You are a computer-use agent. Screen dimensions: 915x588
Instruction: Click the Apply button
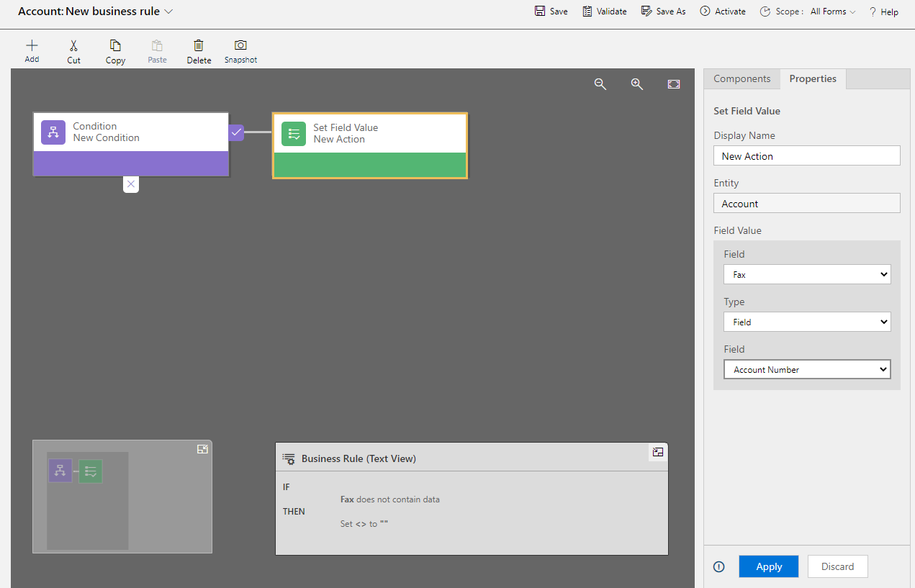click(768, 566)
